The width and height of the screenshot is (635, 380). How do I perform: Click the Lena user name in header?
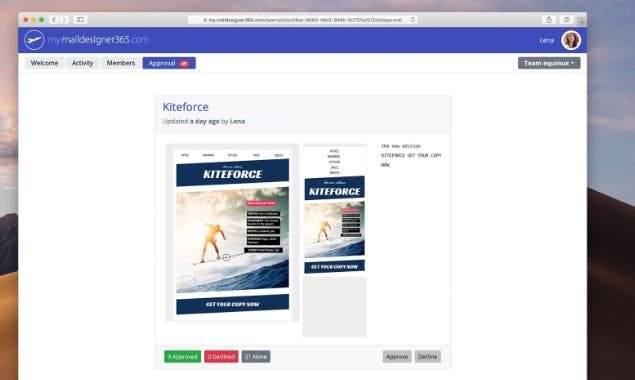pos(546,40)
